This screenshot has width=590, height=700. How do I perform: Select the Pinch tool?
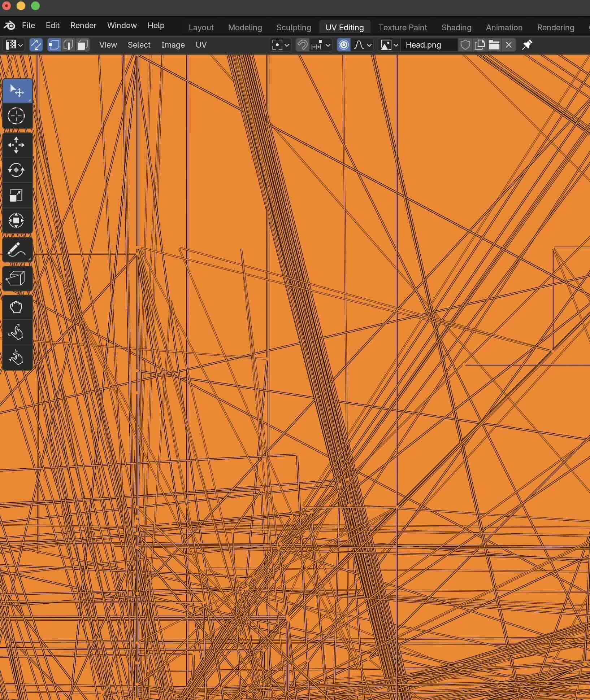(x=17, y=358)
